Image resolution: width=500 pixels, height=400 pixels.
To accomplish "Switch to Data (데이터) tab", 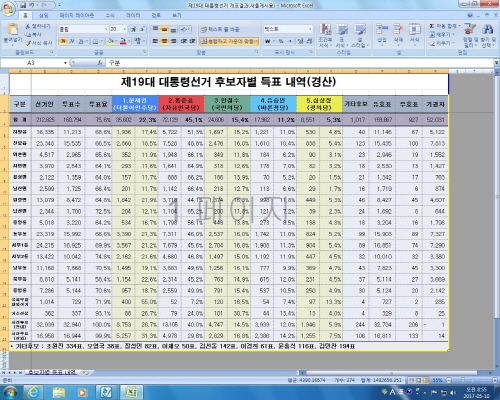I will point(133,15).
